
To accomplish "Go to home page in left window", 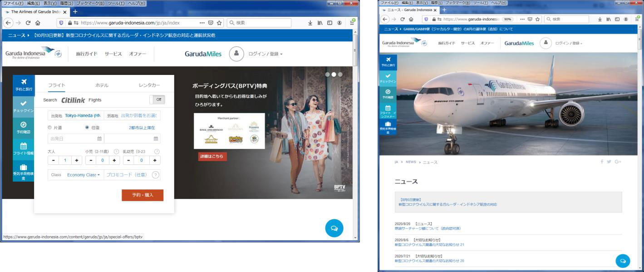I will [x=38, y=23].
